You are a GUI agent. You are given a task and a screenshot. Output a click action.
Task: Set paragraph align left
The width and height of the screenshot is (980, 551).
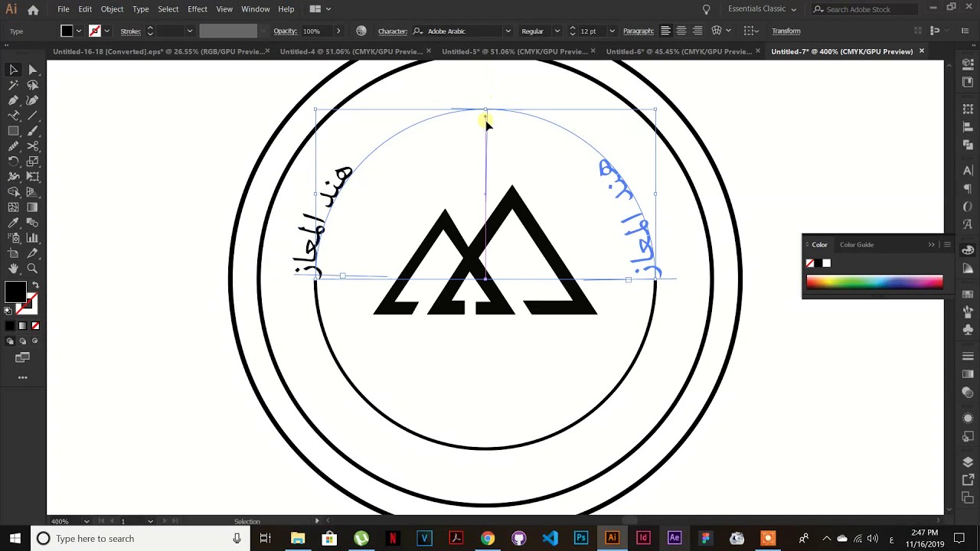[665, 31]
